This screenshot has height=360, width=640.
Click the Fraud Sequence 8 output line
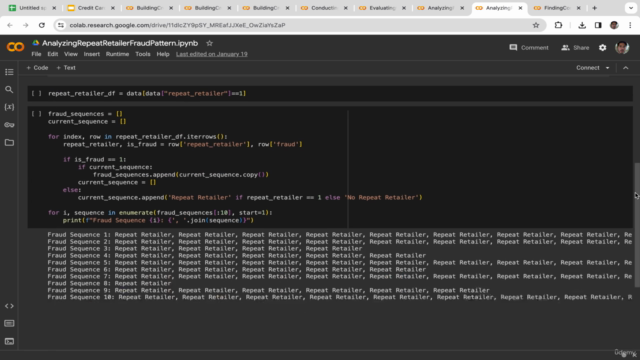click(x=109, y=283)
